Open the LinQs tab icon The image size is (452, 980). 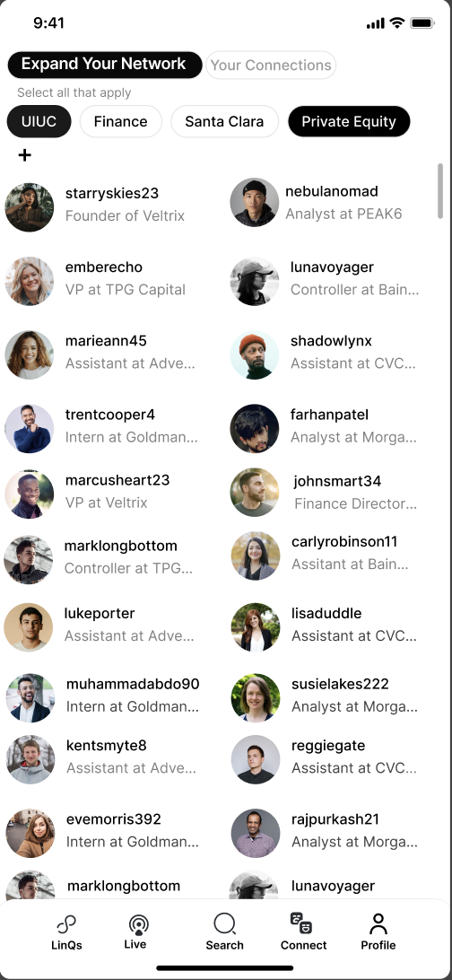tap(66, 924)
